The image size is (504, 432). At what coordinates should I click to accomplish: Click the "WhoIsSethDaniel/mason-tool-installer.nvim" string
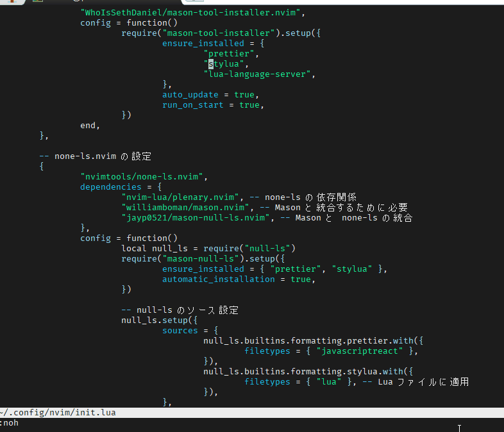point(190,13)
